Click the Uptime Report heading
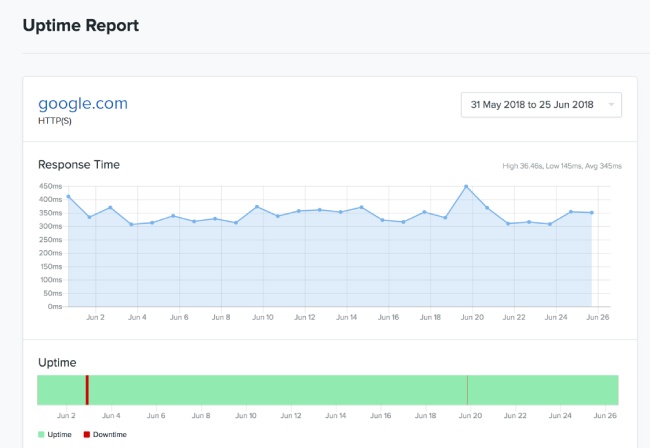This screenshot has width=650, height=448. click(x=81, y=25)
